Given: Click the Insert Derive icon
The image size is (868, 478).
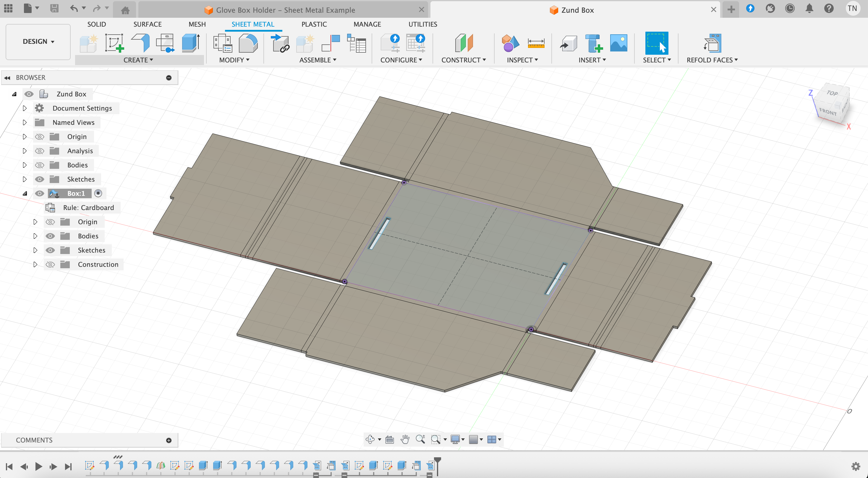Looking at the screenshot, I should pyautogui.click(x=568, y=43).
